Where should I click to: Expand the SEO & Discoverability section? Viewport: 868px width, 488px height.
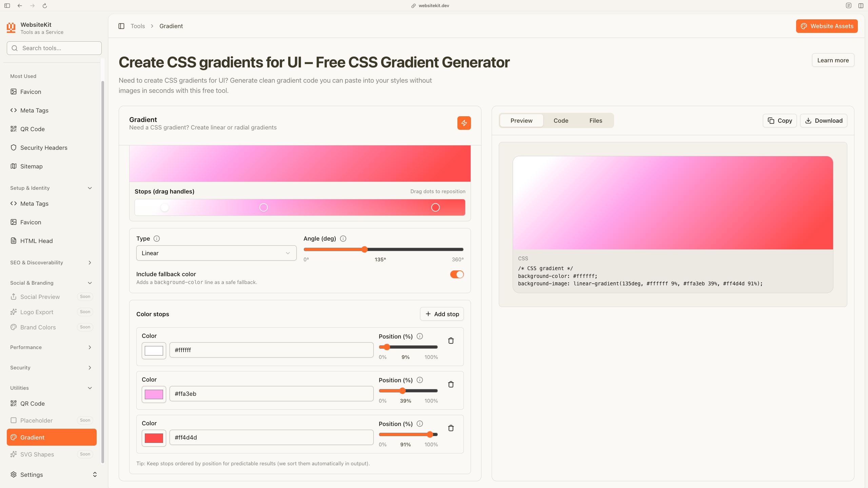click(52, 263)
